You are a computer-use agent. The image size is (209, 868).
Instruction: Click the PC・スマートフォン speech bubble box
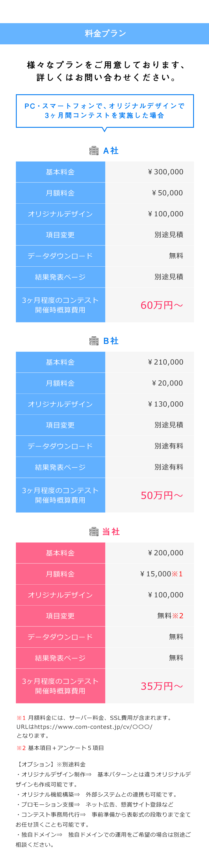point(105,111)
